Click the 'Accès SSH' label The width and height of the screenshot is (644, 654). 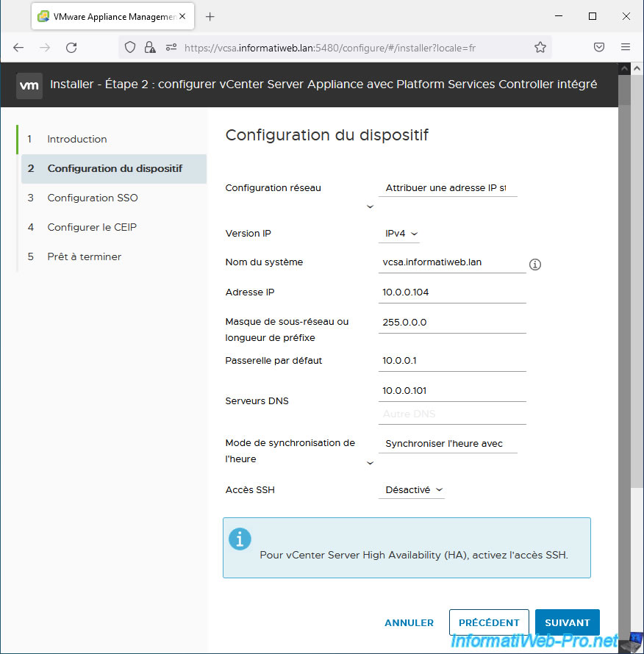pyautogui.click(x=250, y=490)
